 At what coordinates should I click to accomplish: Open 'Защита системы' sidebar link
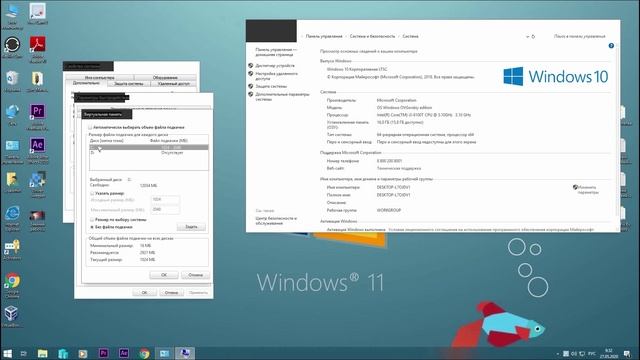(x=271, y=86)
